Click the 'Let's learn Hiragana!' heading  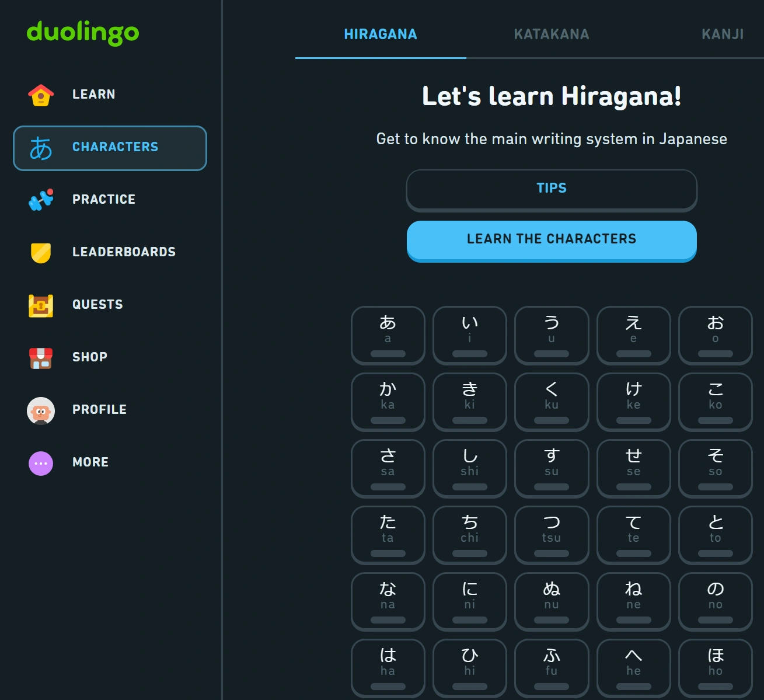tap(552, 96)
